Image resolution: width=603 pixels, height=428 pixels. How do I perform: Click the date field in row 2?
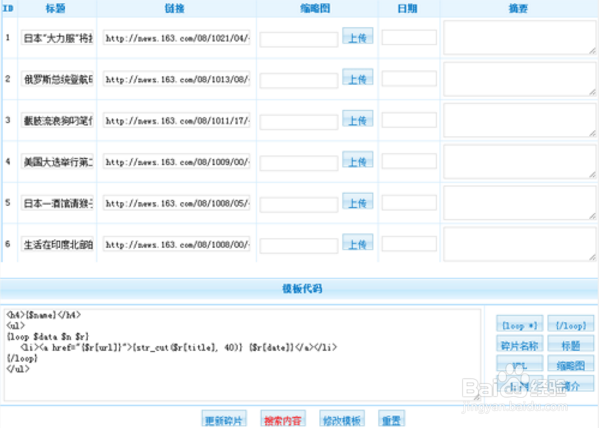point(409,78)
